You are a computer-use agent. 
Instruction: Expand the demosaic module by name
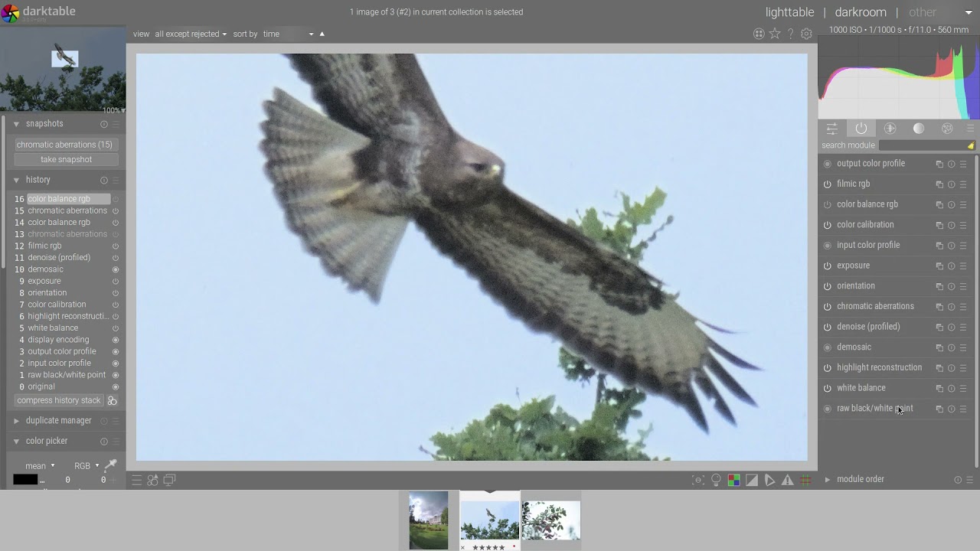pyautogui.click(x=854, y=347)
